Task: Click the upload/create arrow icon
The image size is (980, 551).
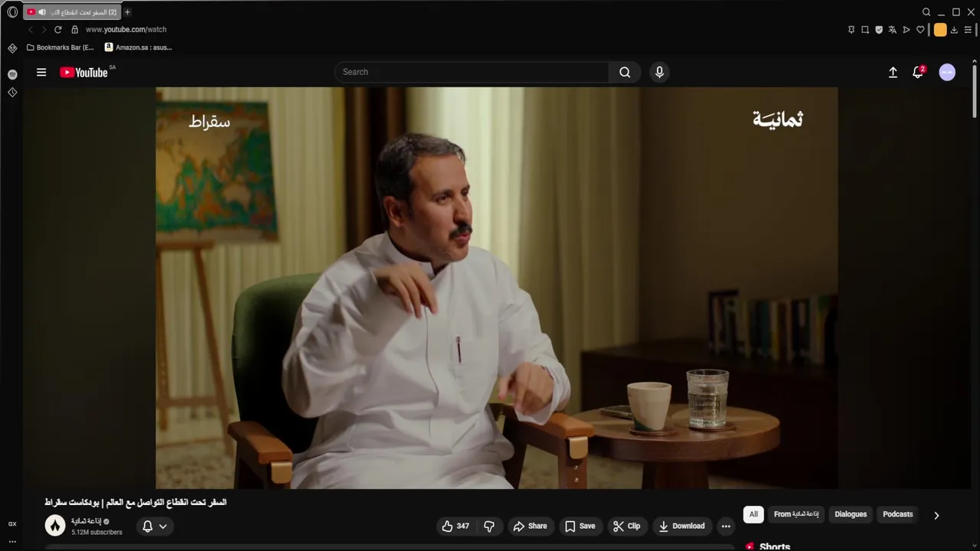Action: [x=893, y=72]
